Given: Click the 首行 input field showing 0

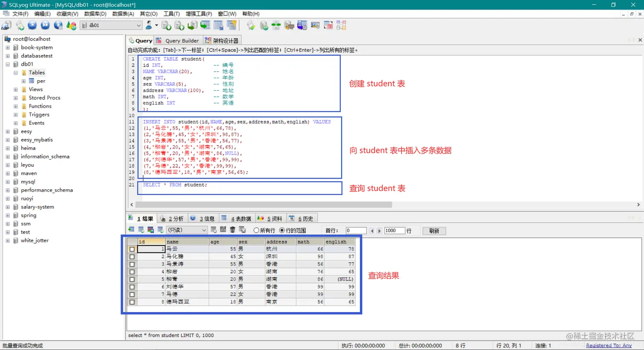Looking at the screenshot, I should [356, 231].
